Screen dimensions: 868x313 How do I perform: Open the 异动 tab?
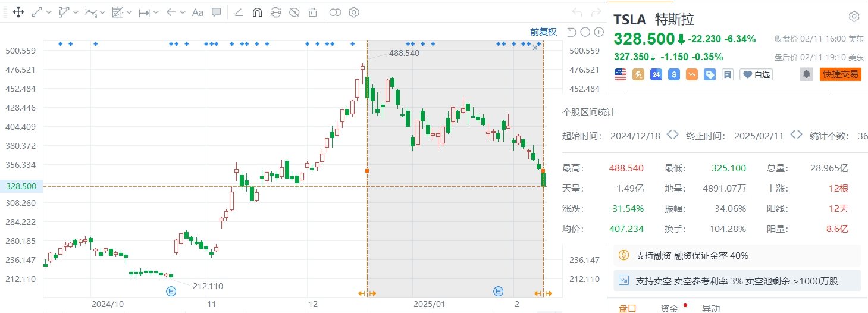point(710,308)
